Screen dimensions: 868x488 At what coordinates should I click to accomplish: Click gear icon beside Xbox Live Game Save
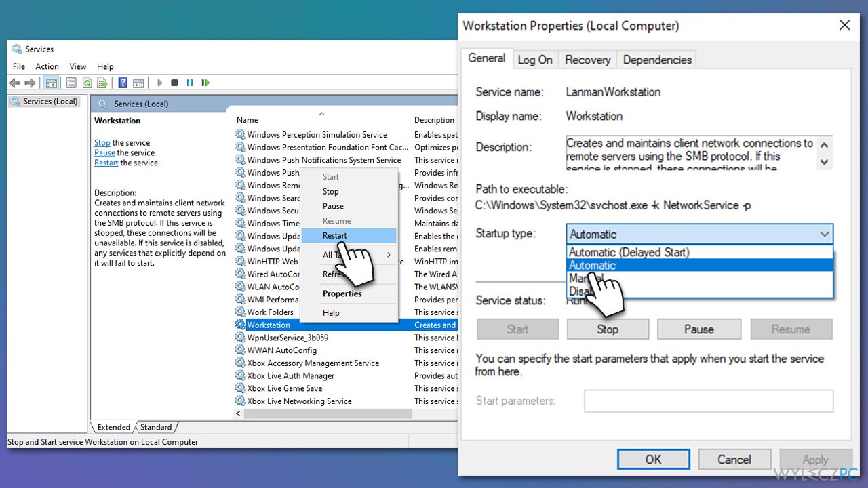241,388
